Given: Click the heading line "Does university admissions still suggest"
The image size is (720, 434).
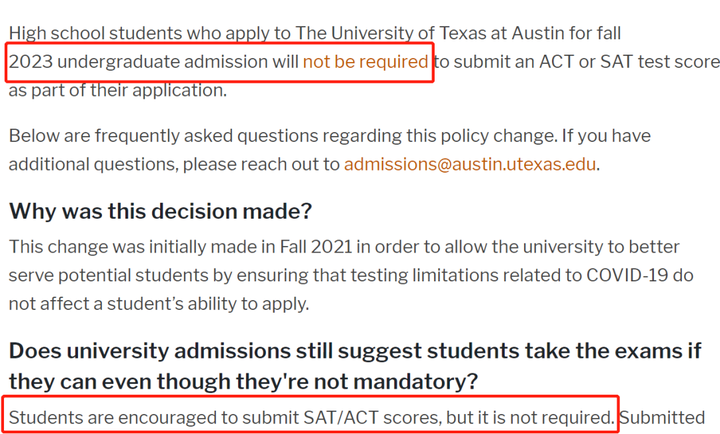Looking at the screenshot, I should coord(216,351).
